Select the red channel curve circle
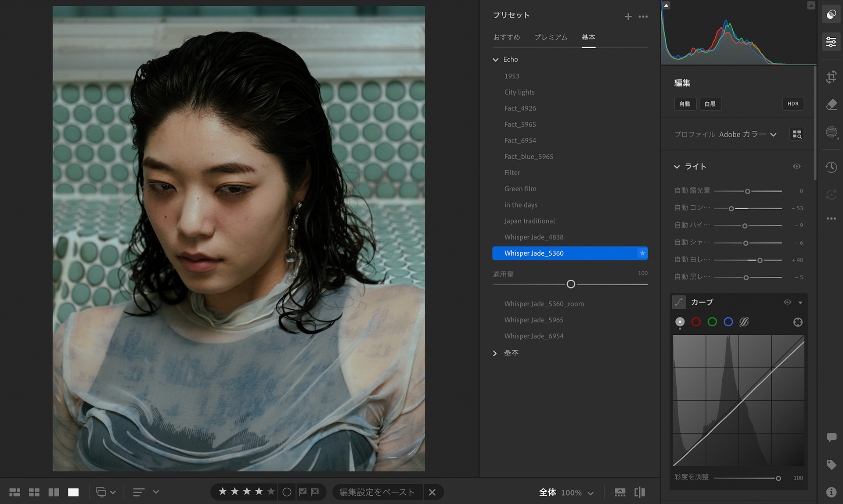Screen dimensions: 843x504 coord(696,322)
